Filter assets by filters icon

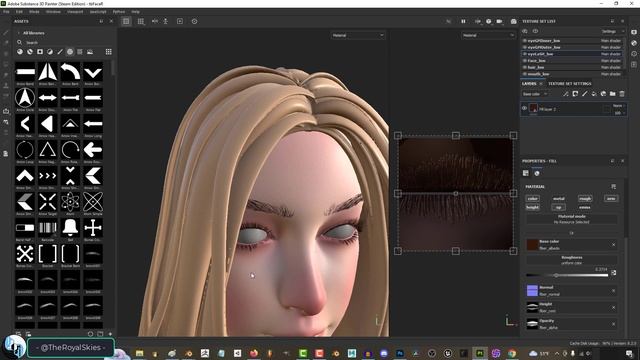click(x=50, y=52)
